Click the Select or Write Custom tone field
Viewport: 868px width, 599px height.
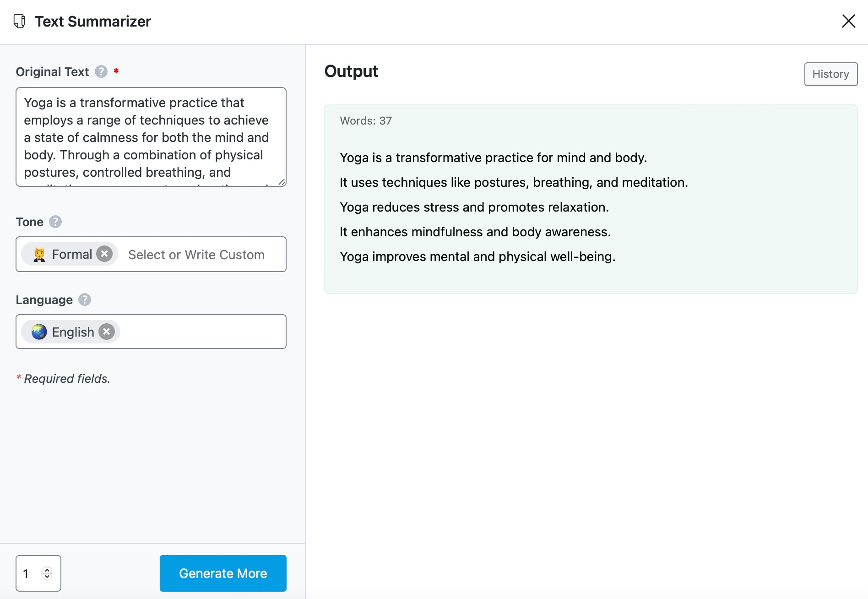click(x=196, y=255)
